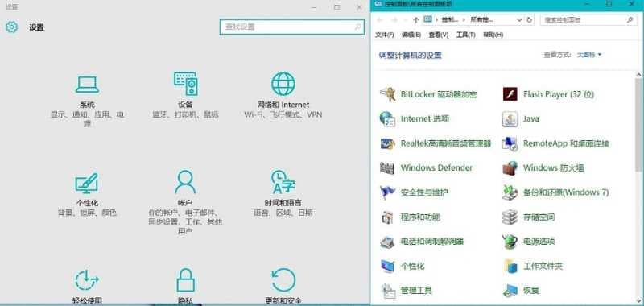Click the 管理工具 icon
644x306 pixels.
pos(387,291)
